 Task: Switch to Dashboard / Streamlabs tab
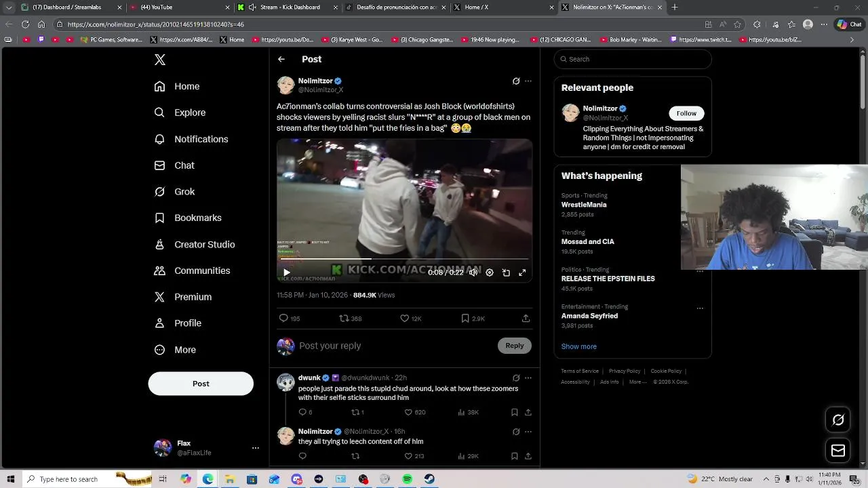(x=71, y=7)
